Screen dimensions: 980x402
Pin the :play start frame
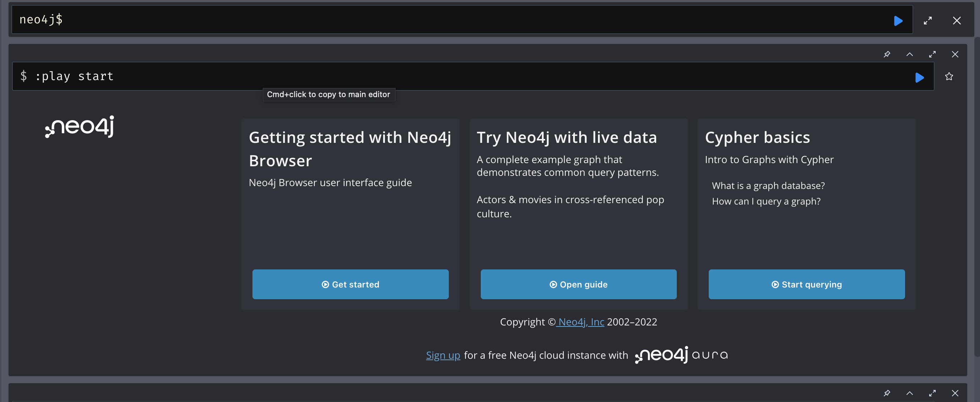887,54
